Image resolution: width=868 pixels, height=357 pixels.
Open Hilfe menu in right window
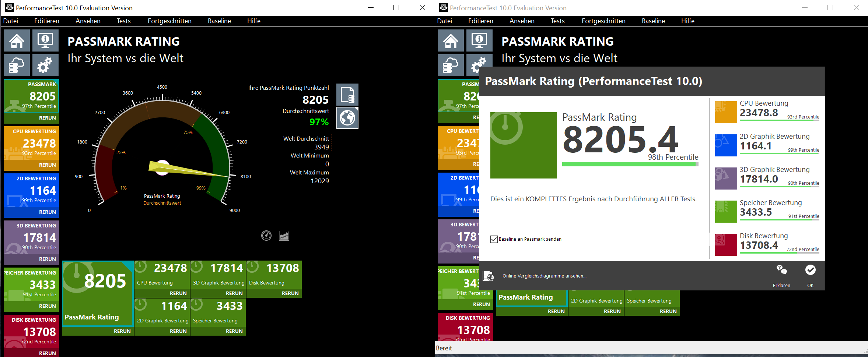[688, 21]
